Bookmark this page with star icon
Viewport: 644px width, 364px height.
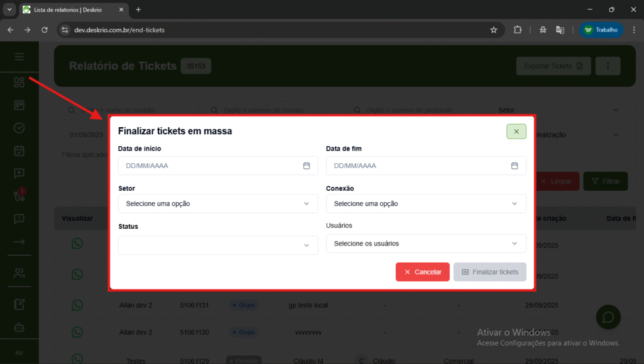494,30
